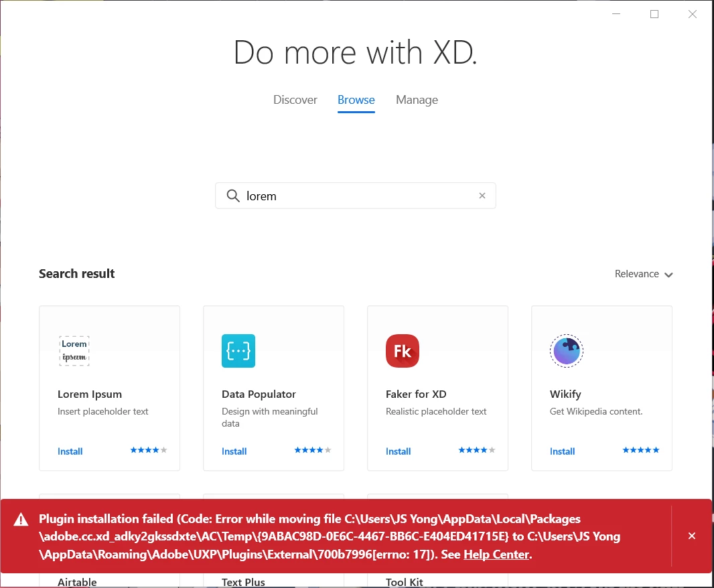Click 'Design with meaningful data' description
Screen dimensions: 714x588
(x=269, y=417)
